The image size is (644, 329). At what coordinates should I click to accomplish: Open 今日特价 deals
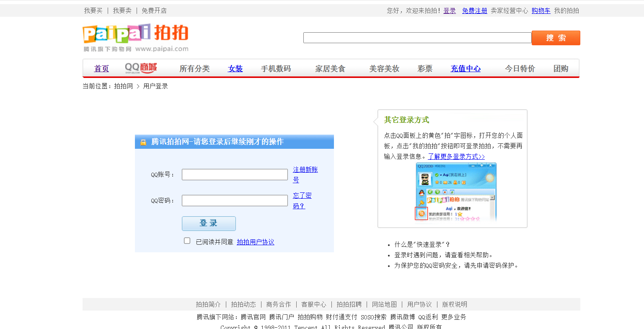(x=520, y=68)
